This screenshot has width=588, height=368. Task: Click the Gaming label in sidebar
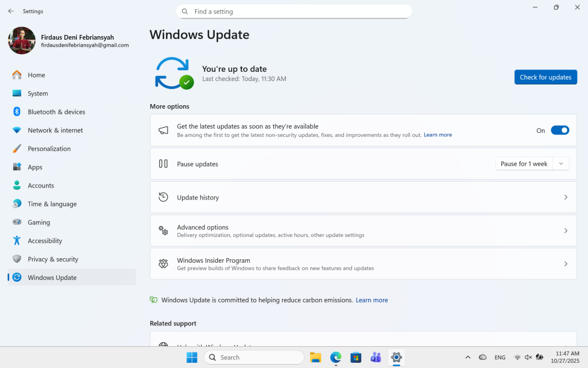38,223
